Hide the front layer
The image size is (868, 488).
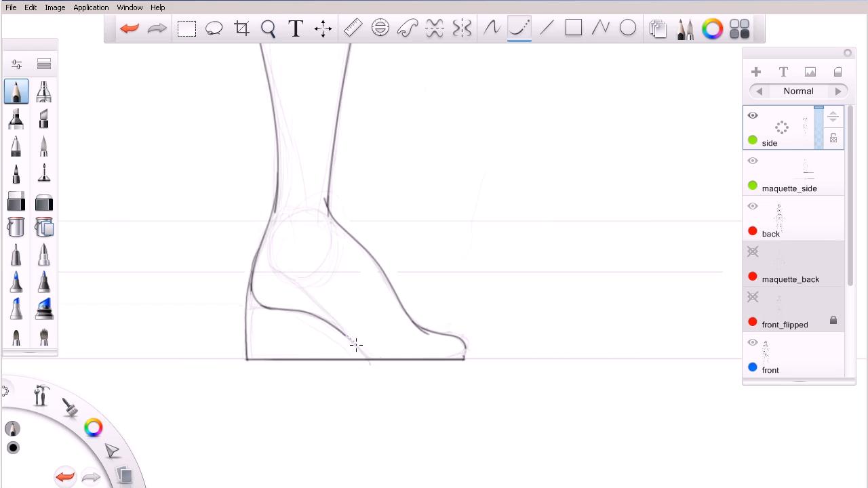tap(753, 343)
